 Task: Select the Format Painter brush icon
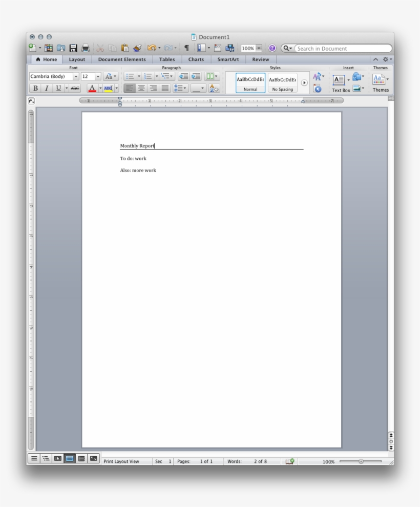pyautogui.click(x=136, y=47)
